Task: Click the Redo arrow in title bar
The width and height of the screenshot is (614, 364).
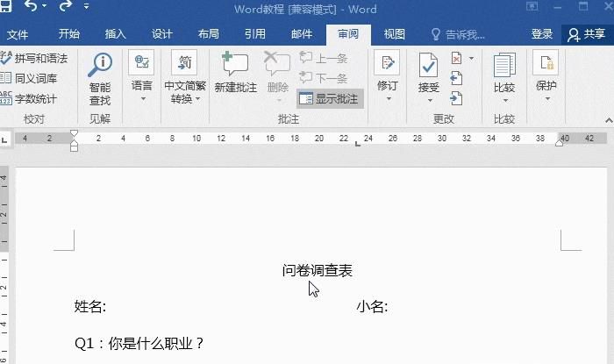Action: tap(66, 5)
